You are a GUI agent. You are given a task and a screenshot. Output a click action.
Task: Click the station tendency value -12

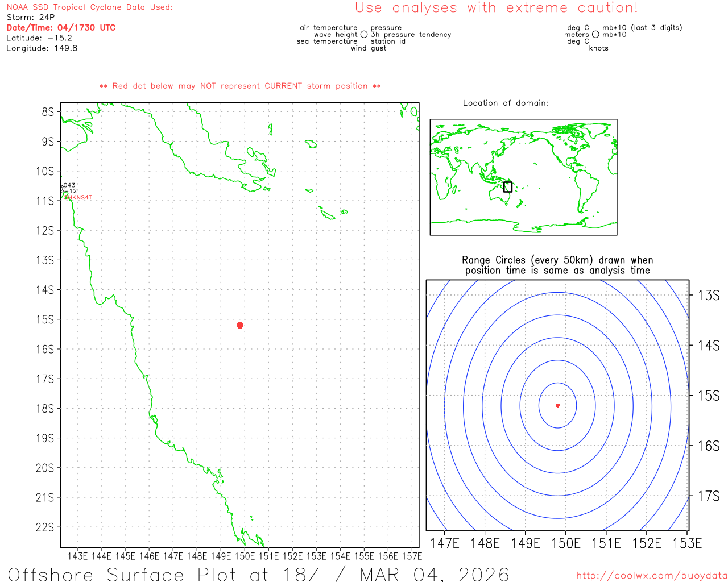coord(71,192)
